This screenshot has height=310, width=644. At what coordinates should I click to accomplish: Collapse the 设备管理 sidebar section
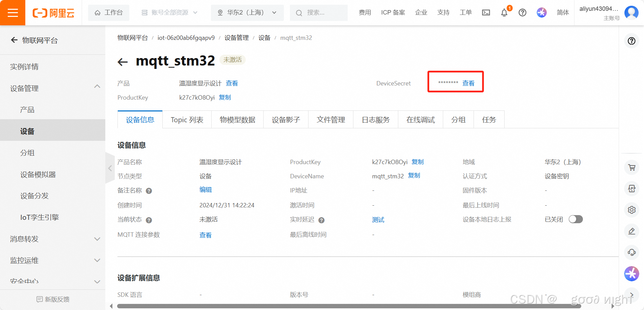(x=97, y=86)
